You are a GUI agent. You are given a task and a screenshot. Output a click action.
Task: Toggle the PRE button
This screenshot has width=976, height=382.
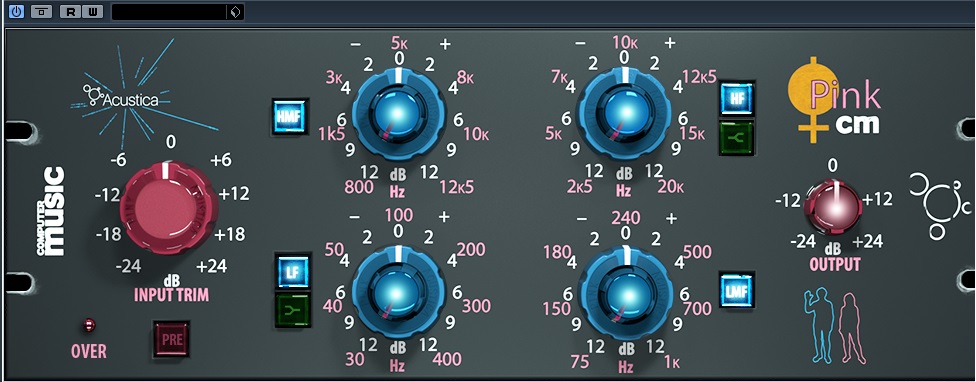[x=171, y=341]
